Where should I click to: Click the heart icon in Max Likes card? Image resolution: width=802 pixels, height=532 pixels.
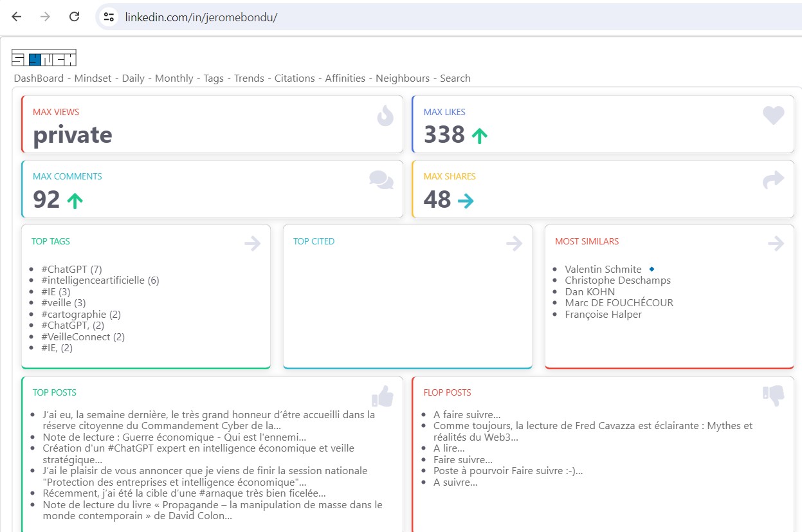[773, 116]
